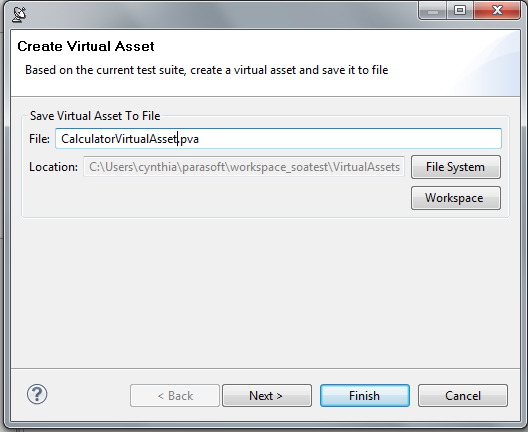The height and width of the screenshot is (432, 528).
Task: Click the read-only Location path field
Action: [244, 167]
